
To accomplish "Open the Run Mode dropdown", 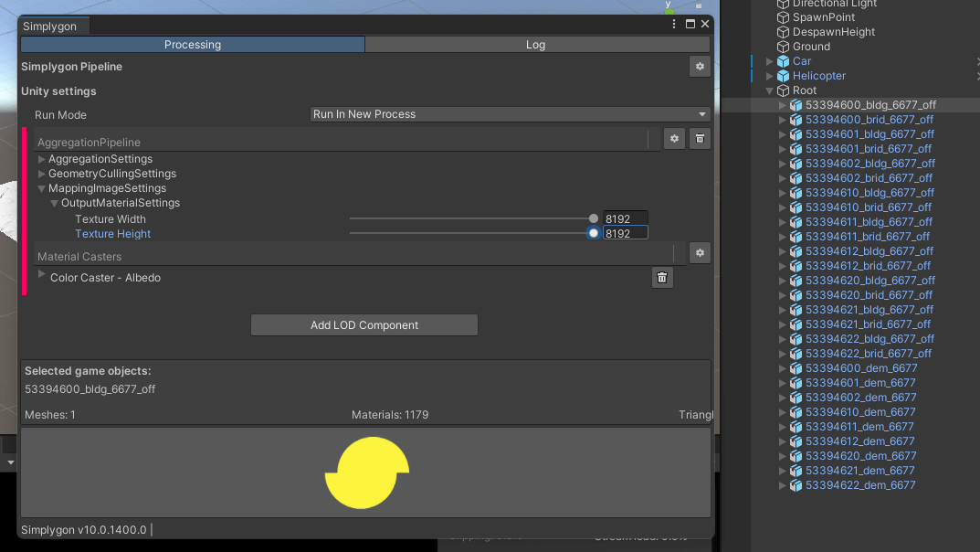I will pyautogui.click(x=510, y=114).
